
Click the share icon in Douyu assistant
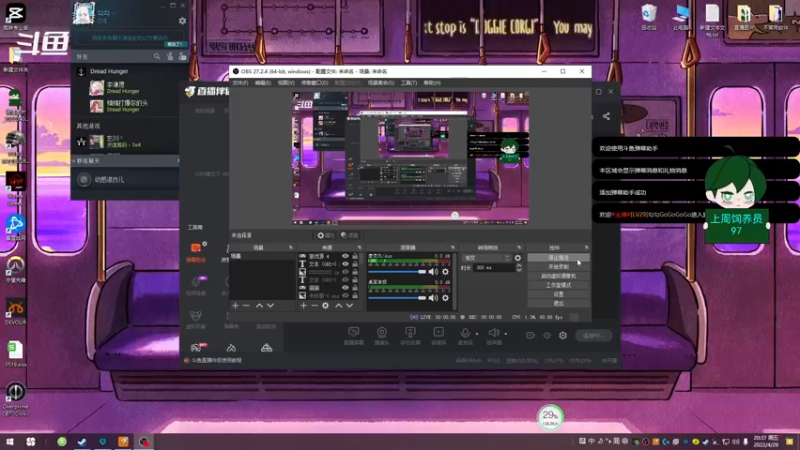pos(606,116)
